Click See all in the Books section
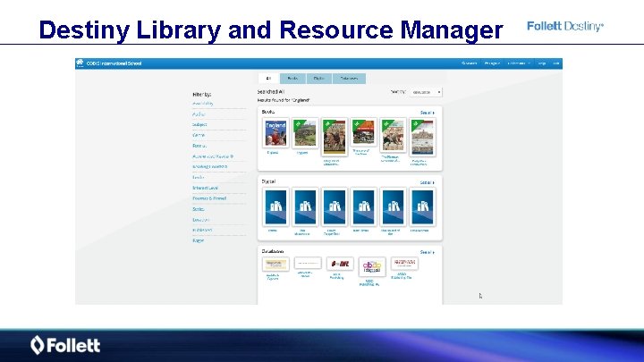 (x=428, y=113)
